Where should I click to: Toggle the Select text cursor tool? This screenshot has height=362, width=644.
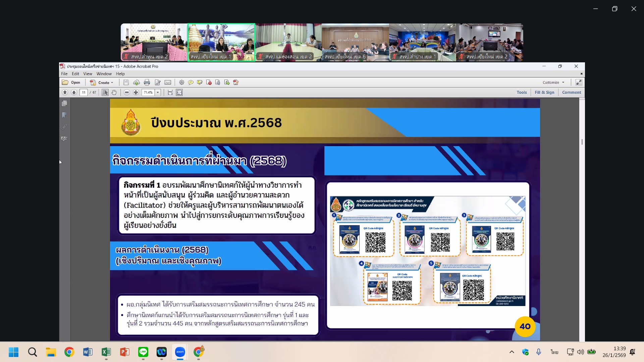pyautogui.click(x=105, y=93)
